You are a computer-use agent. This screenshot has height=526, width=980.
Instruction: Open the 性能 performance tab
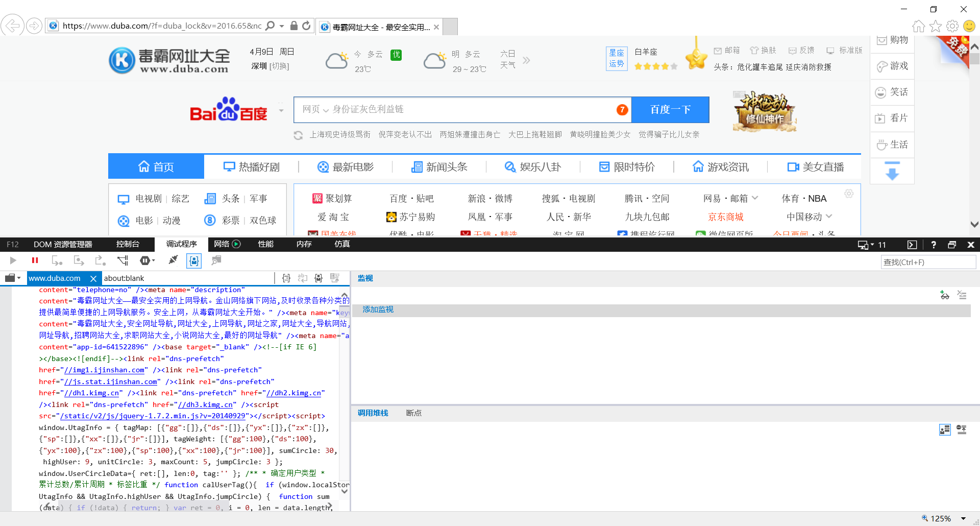pyautogui.click(x=265, y=244)
